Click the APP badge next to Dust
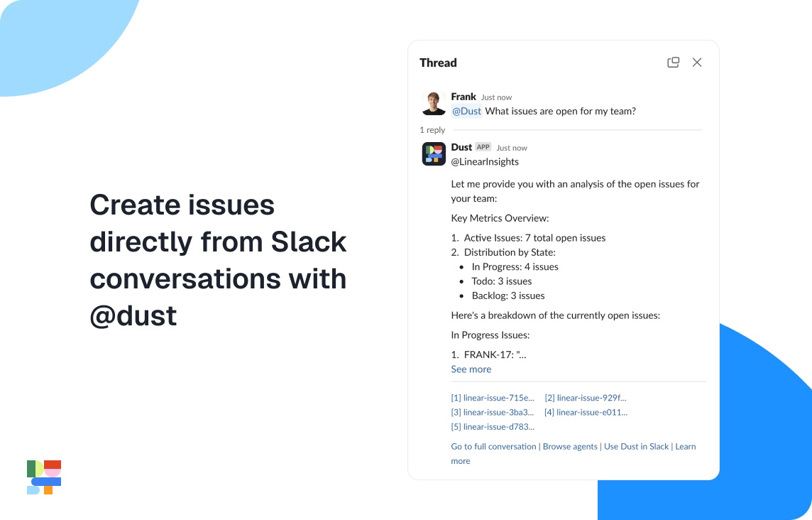812x520 pixels. (483, 146)
